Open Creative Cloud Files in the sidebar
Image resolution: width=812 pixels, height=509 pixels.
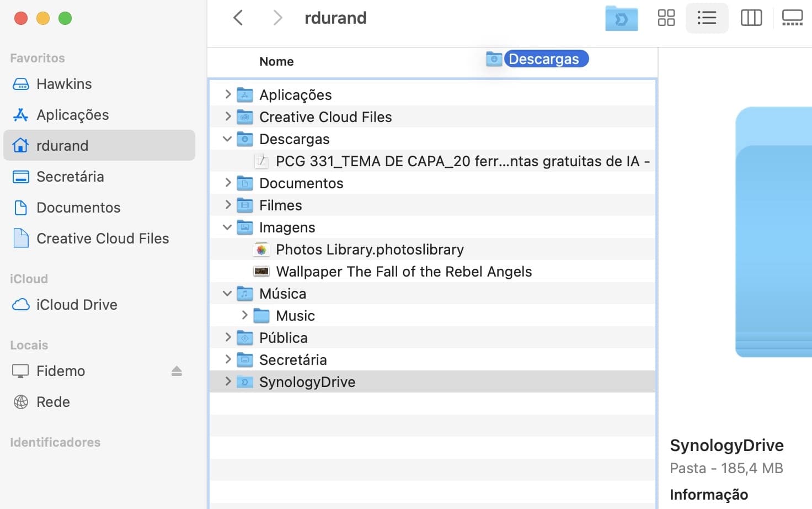click(99, 238)
